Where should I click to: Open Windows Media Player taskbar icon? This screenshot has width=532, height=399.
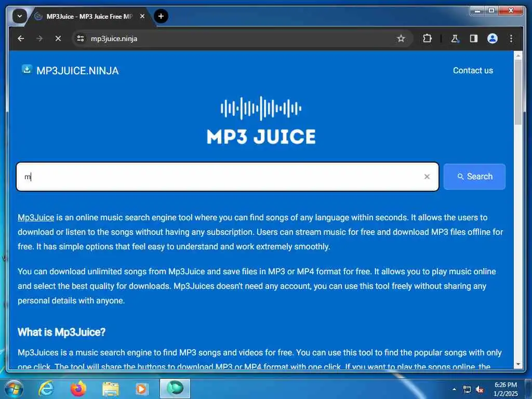coord(142,389)
